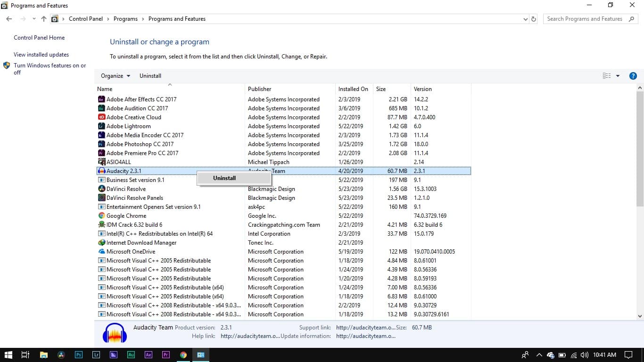Viewport: 644px width, 362px height.
Task: Open the Windows Start menu
Action: [x=8, y=355]
